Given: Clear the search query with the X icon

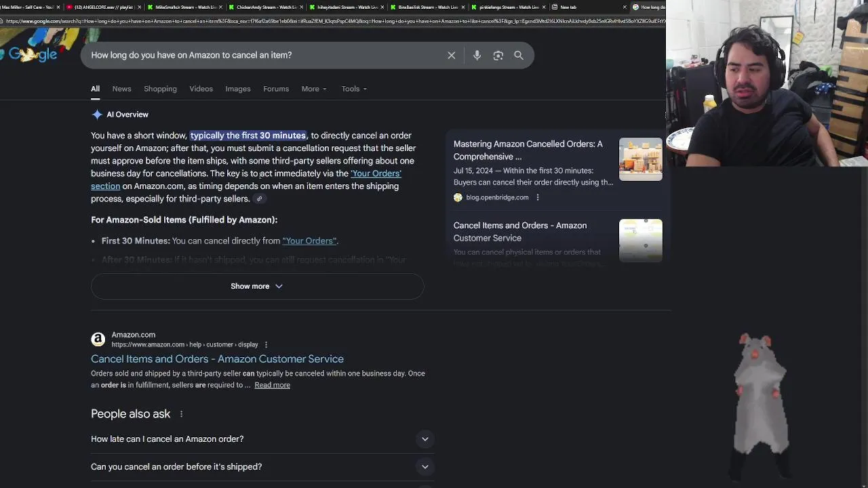Looking at the screenshot, I should 452,56.
